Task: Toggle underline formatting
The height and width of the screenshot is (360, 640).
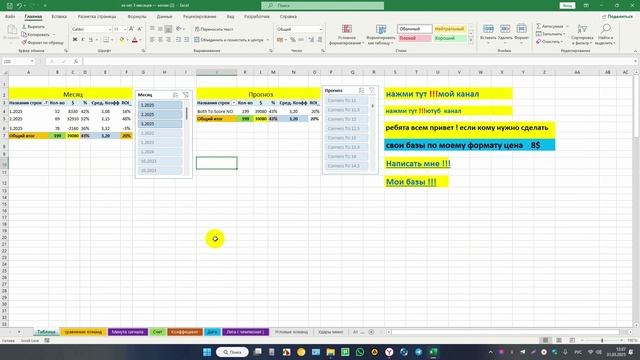Action: [x=91, y=40]
